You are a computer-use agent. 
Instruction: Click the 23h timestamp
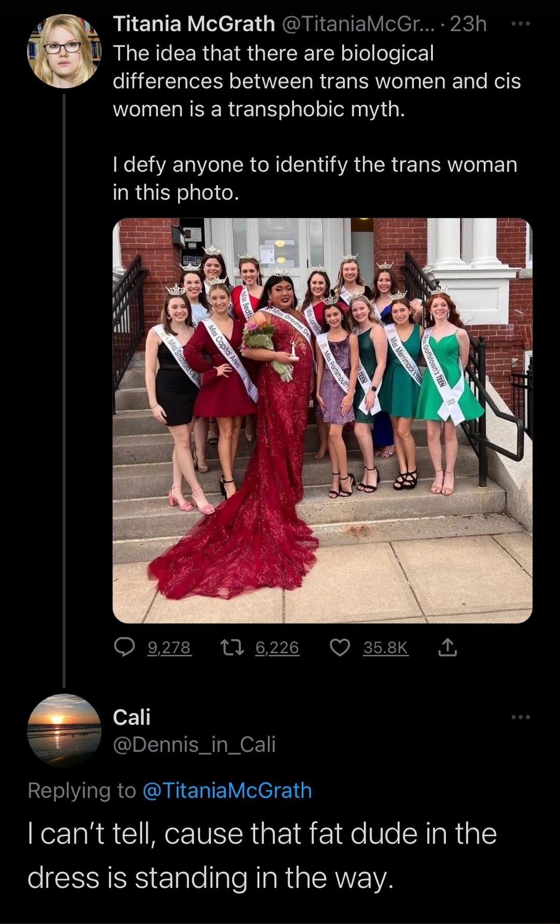tap(469, 24)
